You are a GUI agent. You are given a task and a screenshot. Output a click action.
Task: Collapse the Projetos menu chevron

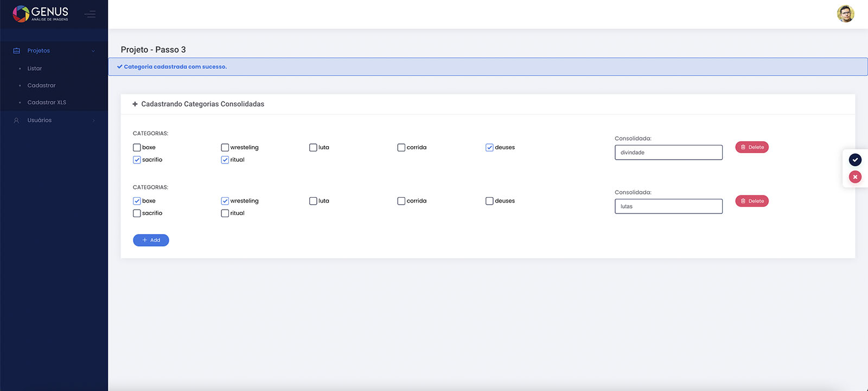[93, 51]
